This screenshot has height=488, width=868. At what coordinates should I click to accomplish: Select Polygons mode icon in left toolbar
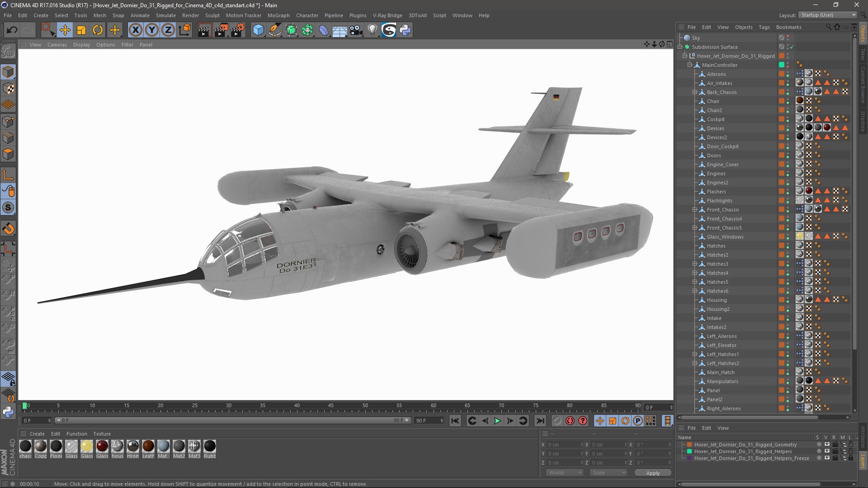[8, 154]
